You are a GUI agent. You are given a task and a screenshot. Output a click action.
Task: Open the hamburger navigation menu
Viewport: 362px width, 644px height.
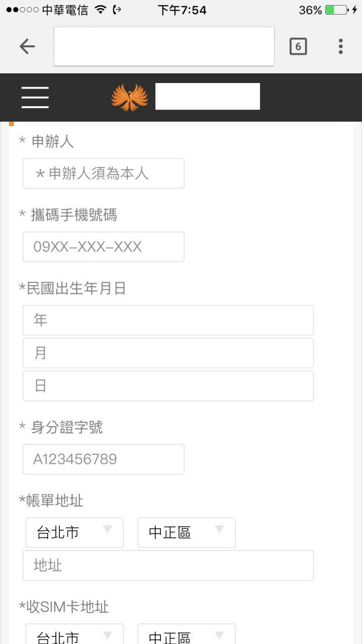point(35,98)
